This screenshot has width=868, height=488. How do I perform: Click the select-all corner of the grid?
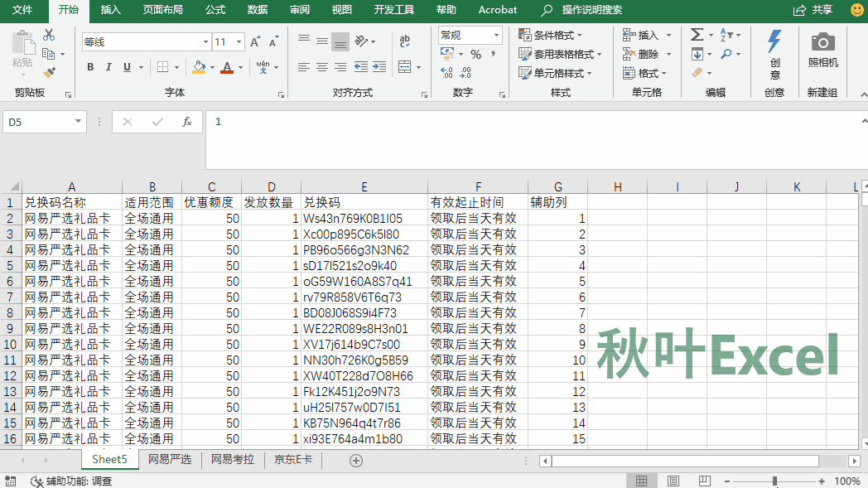pos(11,186)
